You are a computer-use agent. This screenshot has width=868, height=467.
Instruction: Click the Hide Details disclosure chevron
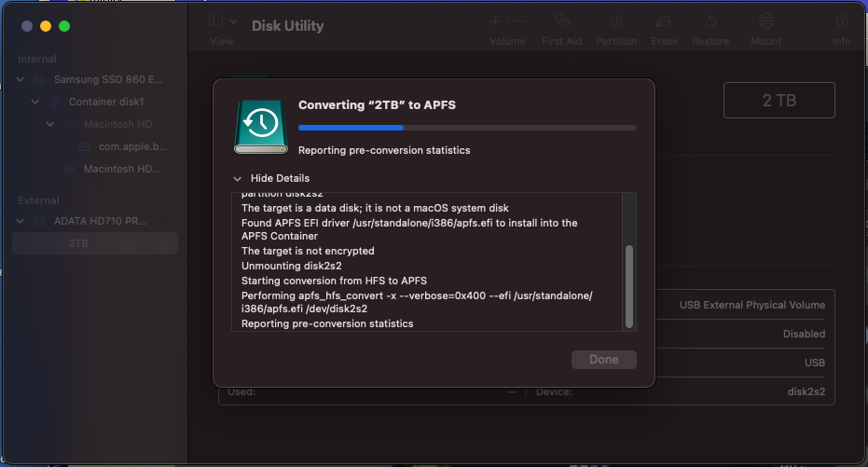coord(238,179)
